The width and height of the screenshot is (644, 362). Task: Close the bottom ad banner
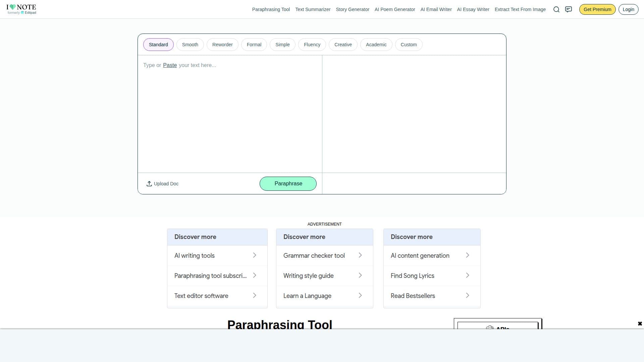pyautogui.click(x=640, y=323)
